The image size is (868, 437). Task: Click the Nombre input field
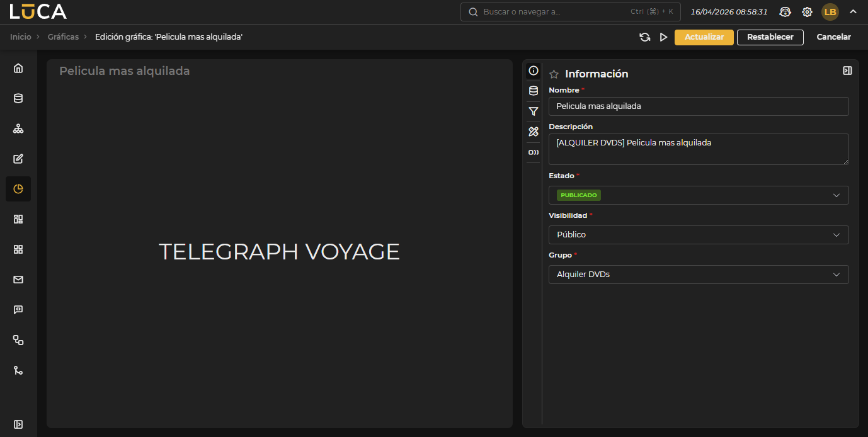699,106
